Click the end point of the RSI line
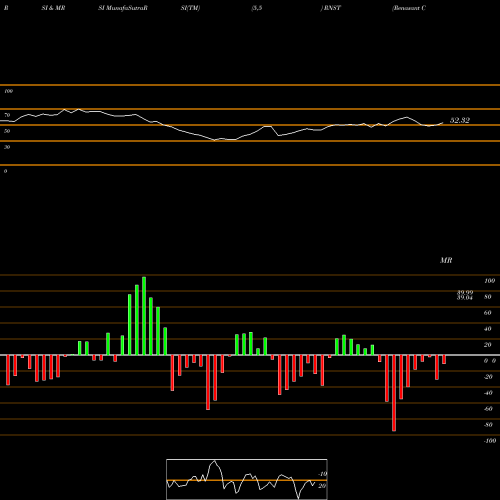This screenshot has width=500, height=500. 443,123
